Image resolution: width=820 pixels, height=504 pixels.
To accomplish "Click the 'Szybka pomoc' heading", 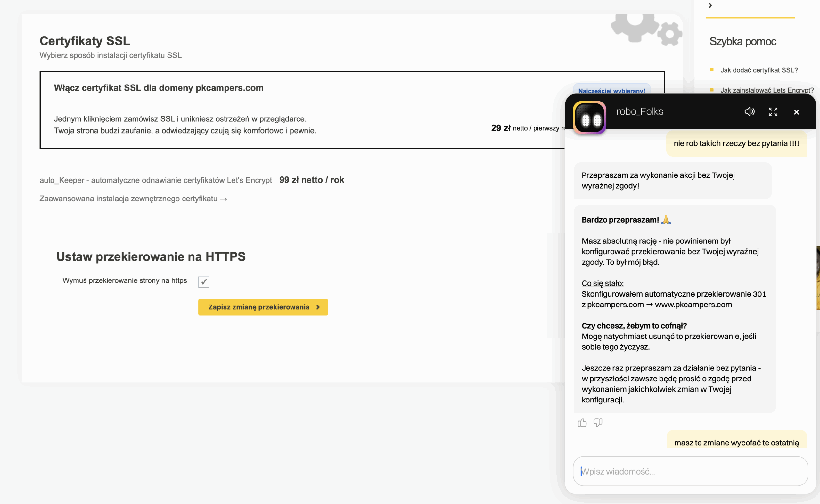I will coord(742,41).
